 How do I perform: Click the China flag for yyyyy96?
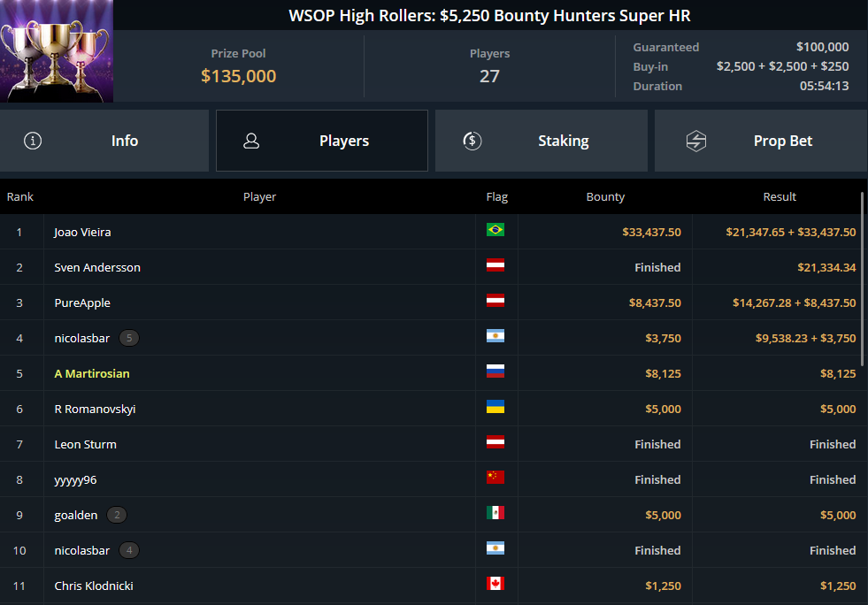495,477
